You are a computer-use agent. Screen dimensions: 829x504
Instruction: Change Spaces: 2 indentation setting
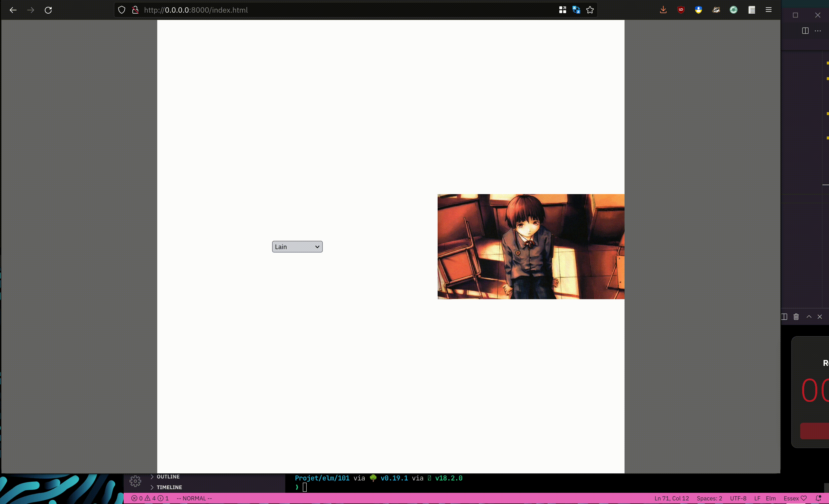709,498
